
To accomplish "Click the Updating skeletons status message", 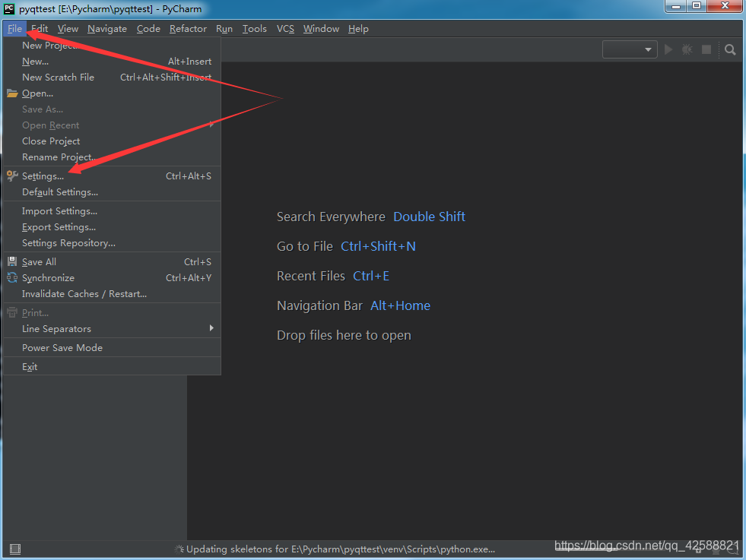I will tap(341, 549).
